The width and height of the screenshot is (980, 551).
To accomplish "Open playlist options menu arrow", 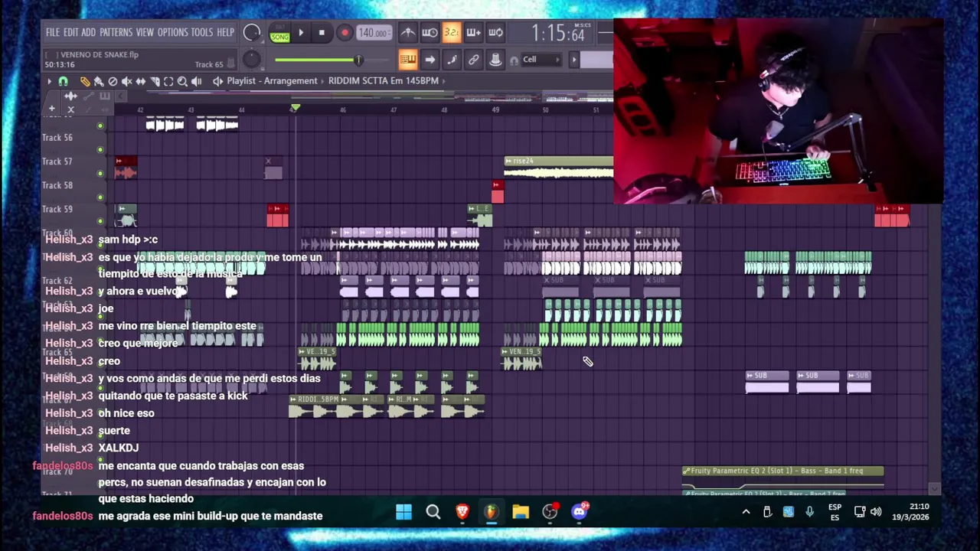I will click(x=50, y=81).
